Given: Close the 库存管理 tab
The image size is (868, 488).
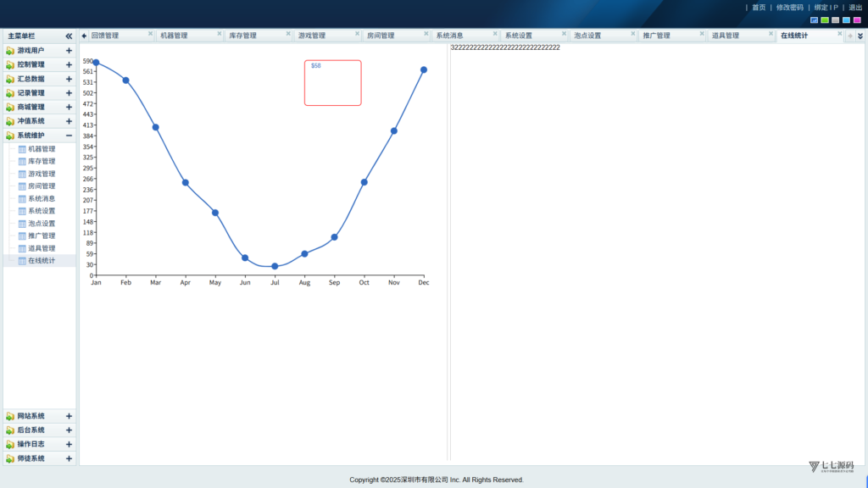Looking at the screenshot, I should click(288, 34).
